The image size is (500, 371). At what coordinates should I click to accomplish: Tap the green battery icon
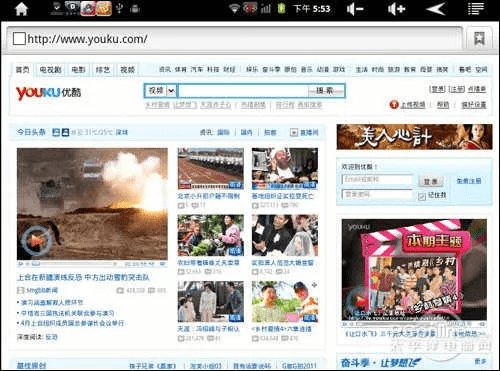pos(282,8)
